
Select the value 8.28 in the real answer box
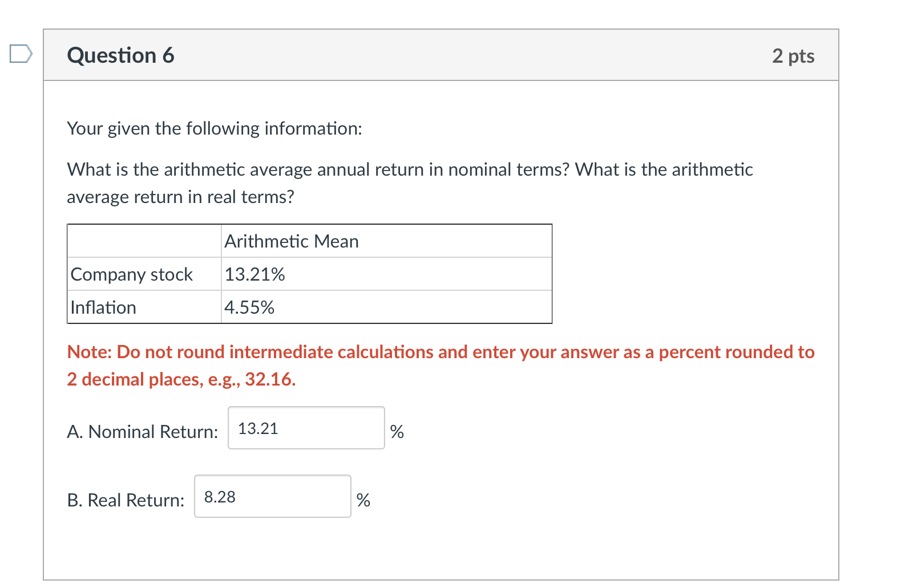tap(219, 496)
